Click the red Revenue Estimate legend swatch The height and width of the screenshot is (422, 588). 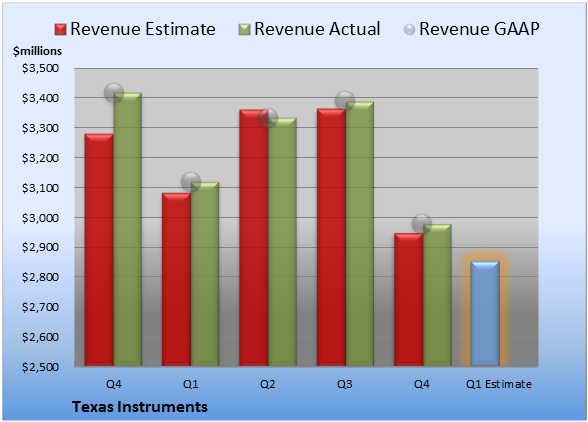[60, 29]
